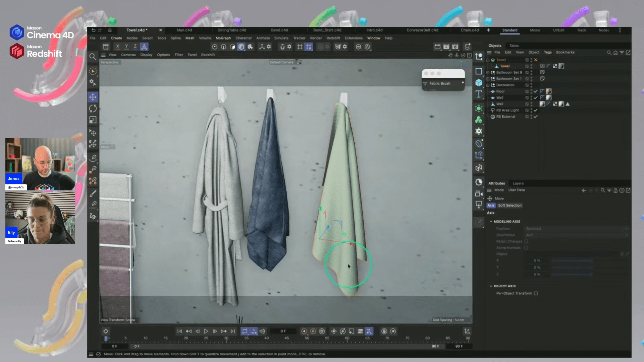
Task: Toggle RS Area Light enable checkmark
Action: click(536, 110)
